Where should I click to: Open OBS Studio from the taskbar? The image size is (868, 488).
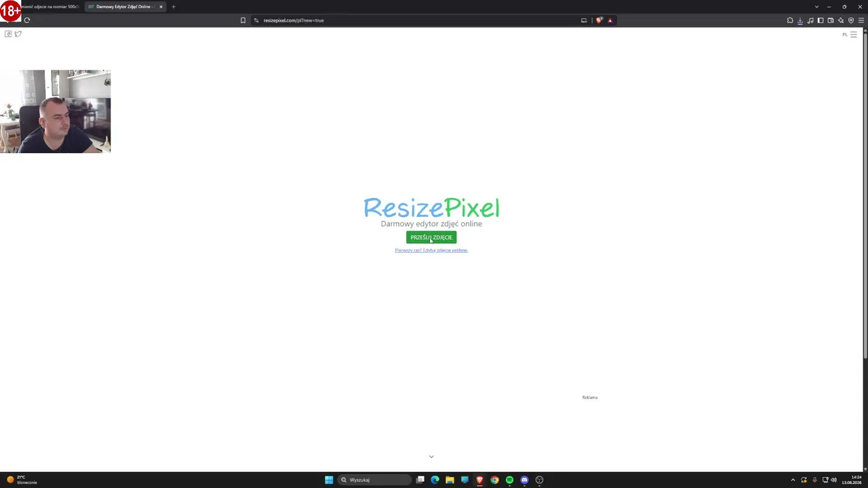pyautogui.click(x=539, y=480)
